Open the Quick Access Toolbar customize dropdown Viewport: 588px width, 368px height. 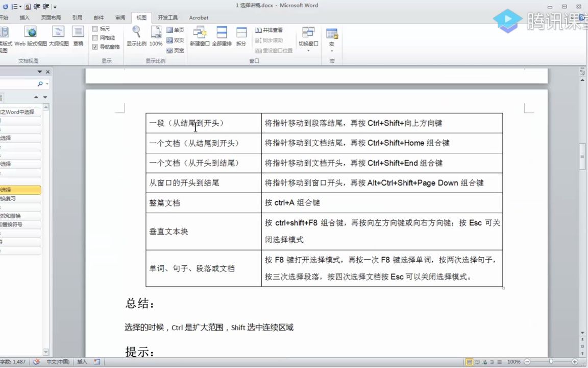[54, 6]
